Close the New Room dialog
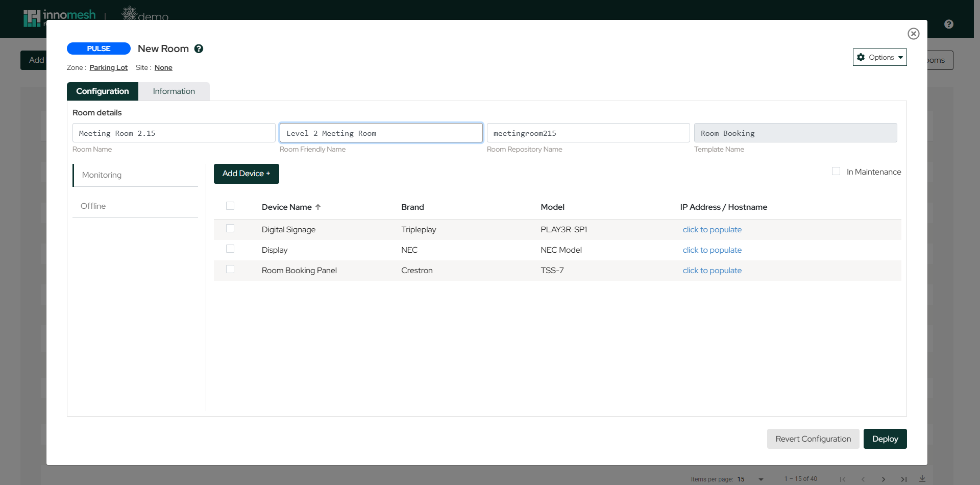Viewport: 980px width, 485px height. click(x=913, y=34)
